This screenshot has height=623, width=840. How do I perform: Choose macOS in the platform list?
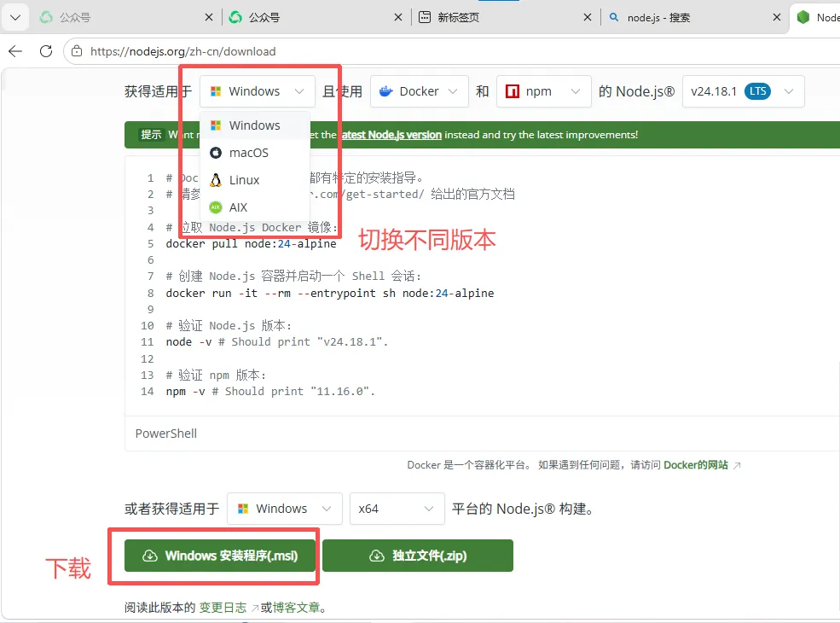pyautogui.click(x=254, y=153)
